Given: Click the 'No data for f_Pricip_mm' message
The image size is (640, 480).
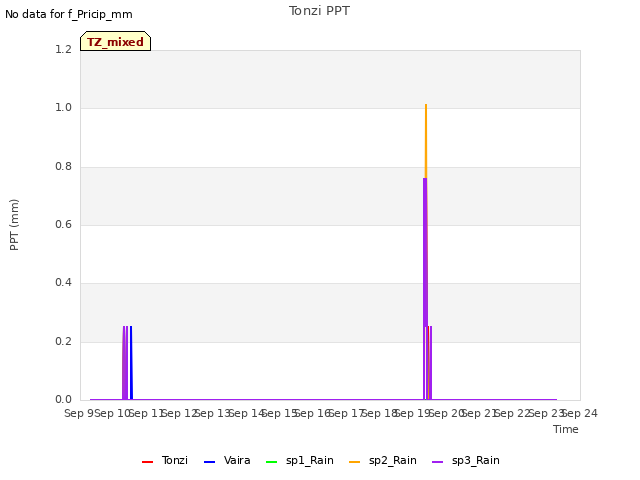Looking at the screenshot, I should (69, 14).
